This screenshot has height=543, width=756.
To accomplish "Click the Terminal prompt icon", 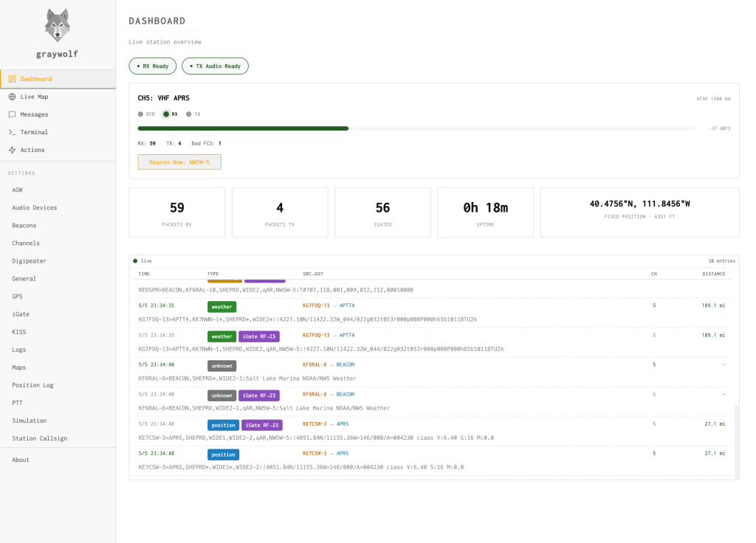I will click(12, 132).
